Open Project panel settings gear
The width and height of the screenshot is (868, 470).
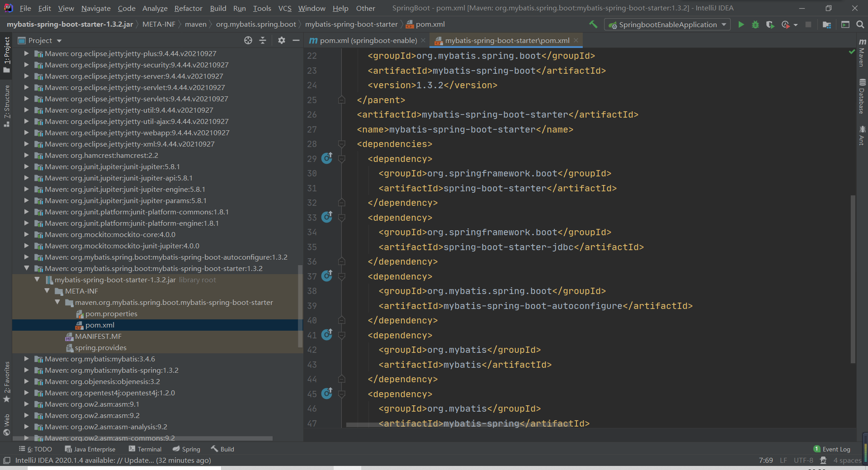(x=282, y=40)
